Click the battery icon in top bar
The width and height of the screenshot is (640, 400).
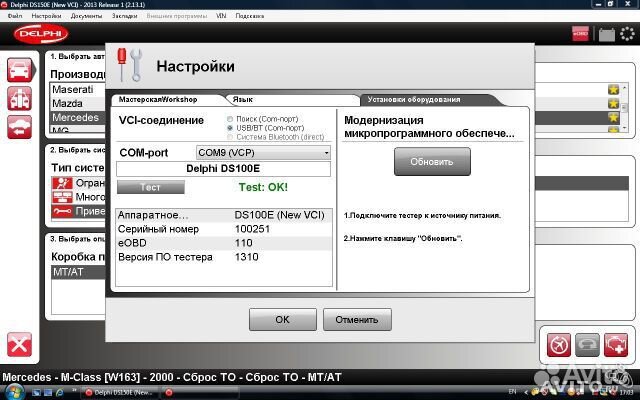(x=607, y=34)
